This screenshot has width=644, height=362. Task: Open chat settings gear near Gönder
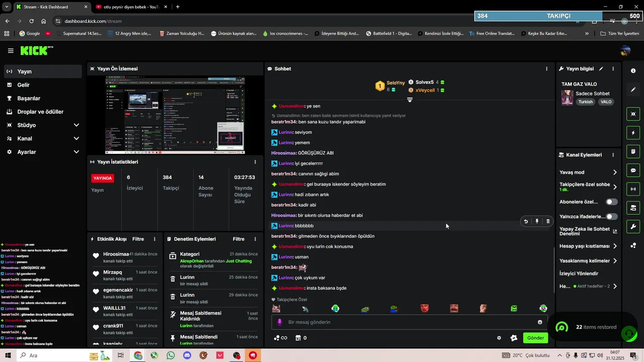click(499, 338)
